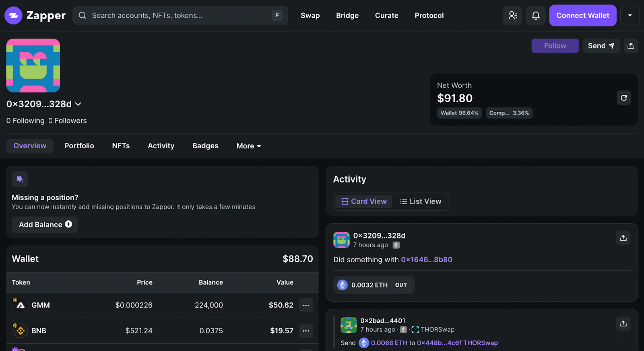Open Swap in top navigation

(310, 16)
